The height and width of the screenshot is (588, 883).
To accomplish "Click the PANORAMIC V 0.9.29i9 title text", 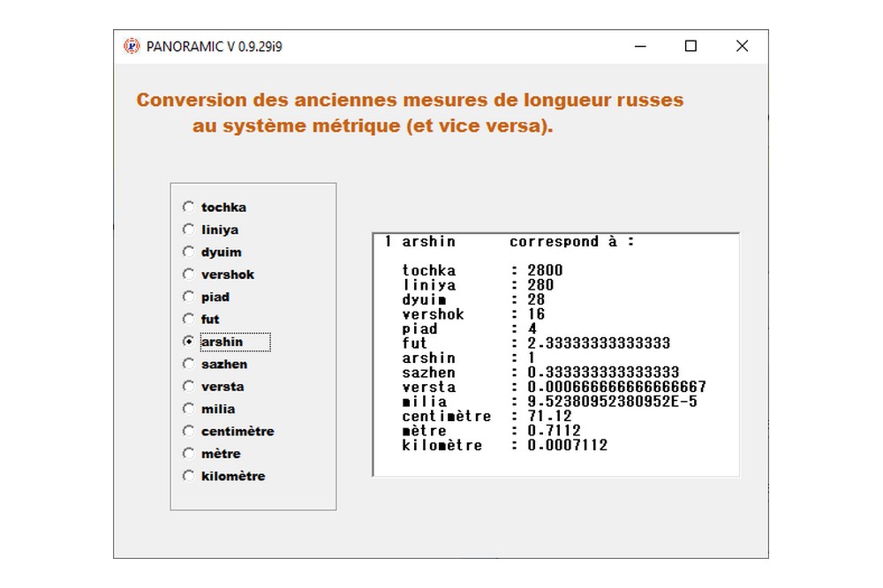I will tap(214, 47).
